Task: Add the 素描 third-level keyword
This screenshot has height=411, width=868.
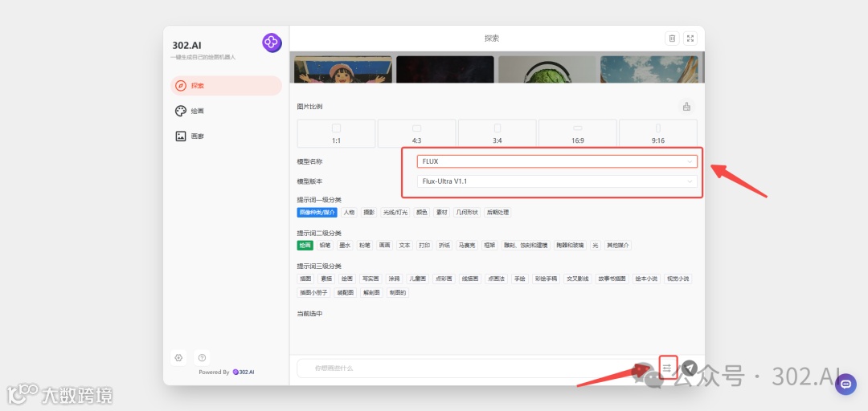Action: (x=325, y=279)
